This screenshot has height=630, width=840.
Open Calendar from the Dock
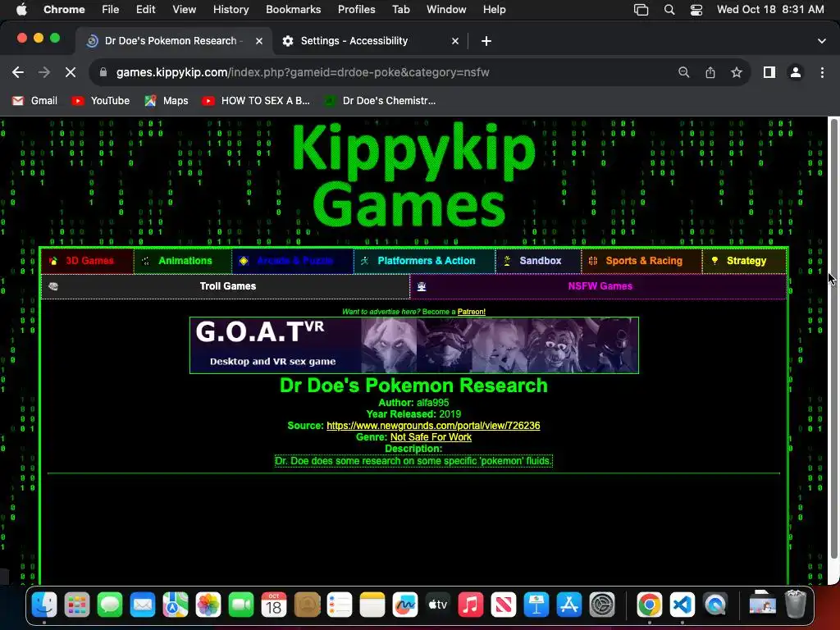pos(274,605)
